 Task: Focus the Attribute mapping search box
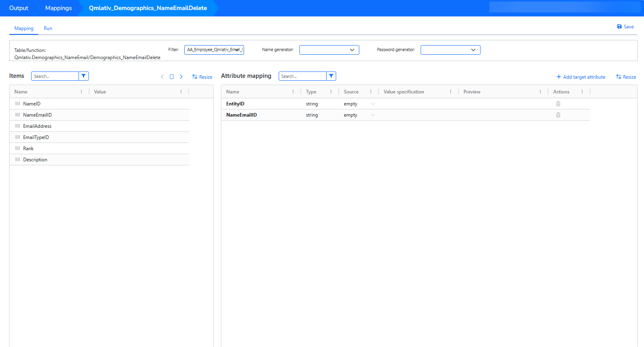coord(303,76)
